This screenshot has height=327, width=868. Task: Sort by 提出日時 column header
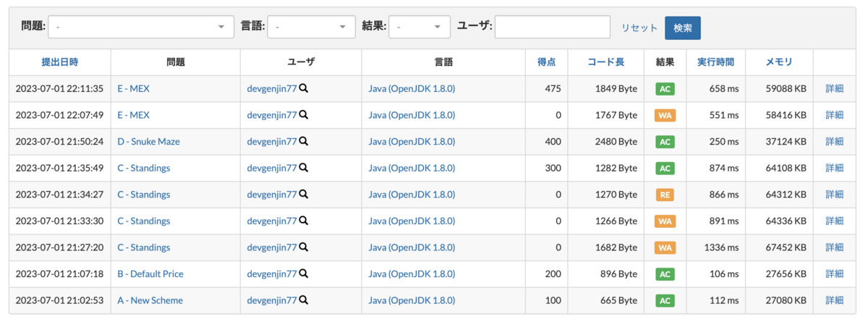(x=60, y=62)
